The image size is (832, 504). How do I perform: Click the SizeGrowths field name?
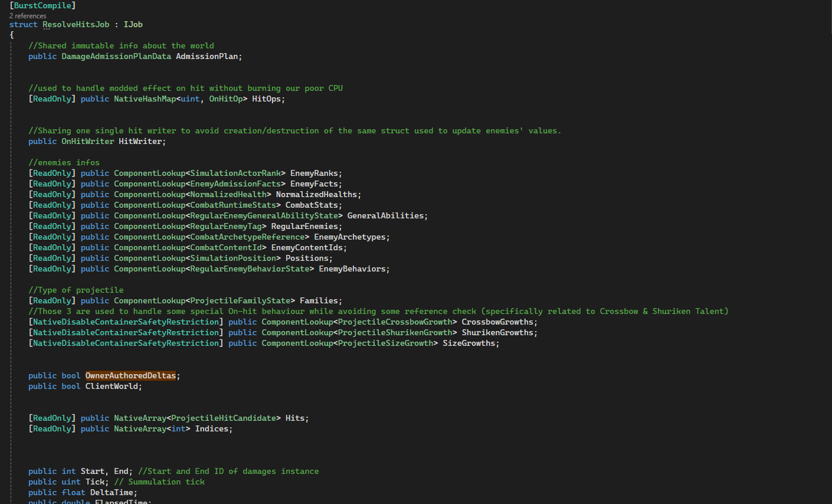pos(469,343)
